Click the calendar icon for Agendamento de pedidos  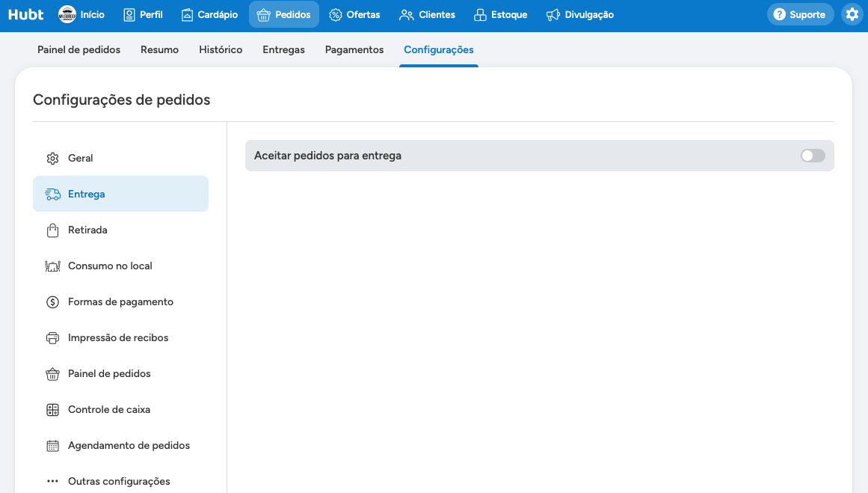[x=52, y=446]
